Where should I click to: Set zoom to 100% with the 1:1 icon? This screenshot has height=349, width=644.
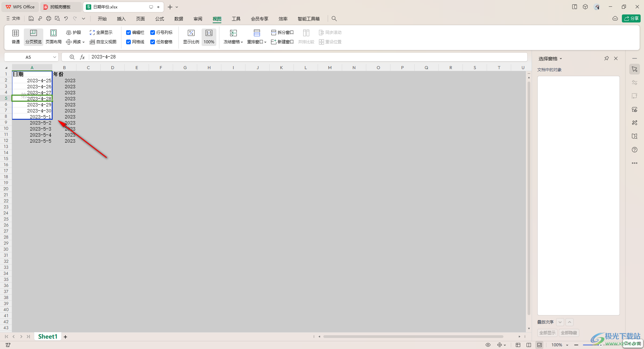pyautogui.click(x=209, y=37)
